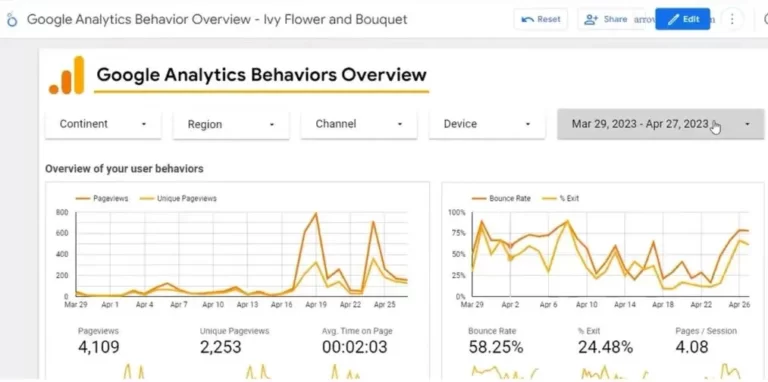This screenshot has width=768, height=382.
Task: Click the Avg. Time on Page 00:02:03 value
Action: [355, 347]
